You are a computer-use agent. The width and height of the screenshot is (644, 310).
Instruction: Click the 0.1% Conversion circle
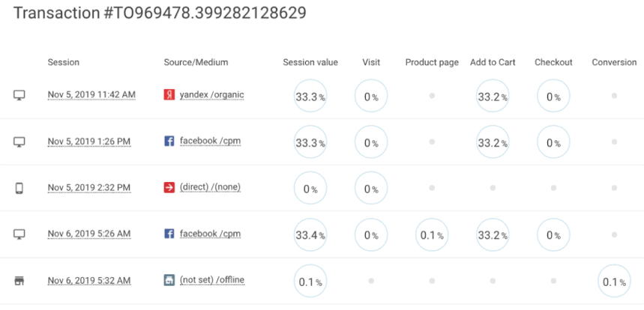point(614,282)
